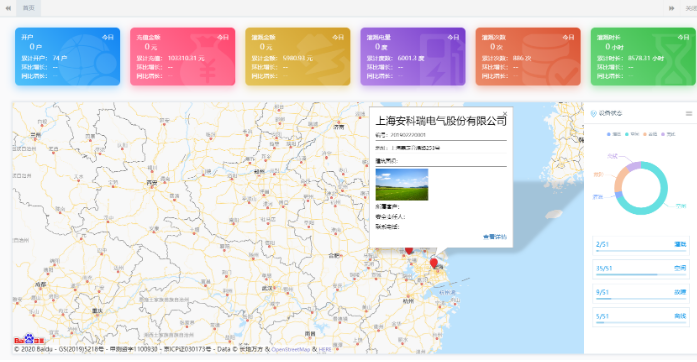
Task: Click the shield icon beside device status title
Action: [x=593, y=114]
